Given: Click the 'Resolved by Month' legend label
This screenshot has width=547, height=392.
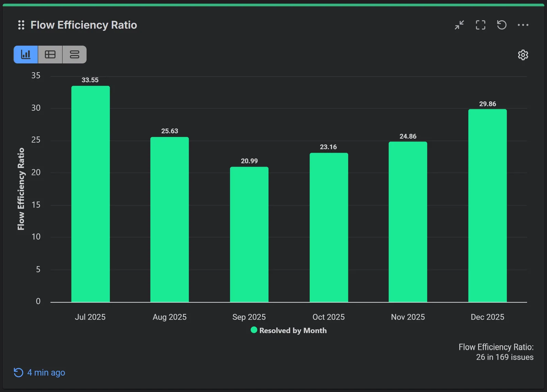Looking at the screenshot, I should tap(293, 330).
